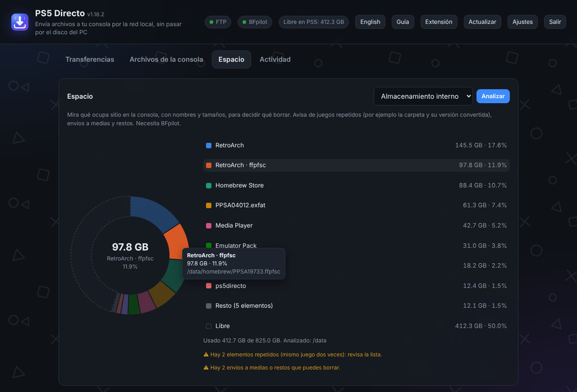Click the pink Media Player color swatch
Viewport: 577px width, 392px height.
tap(209, 225)
